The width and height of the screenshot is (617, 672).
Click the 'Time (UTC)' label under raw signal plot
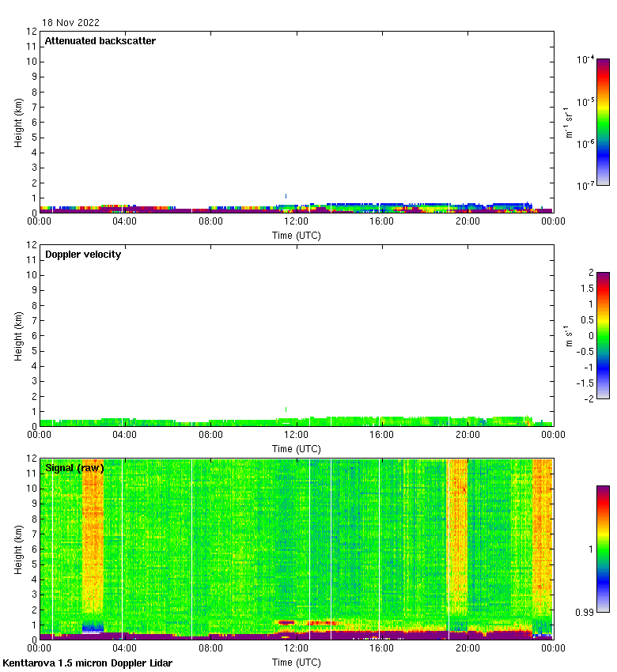(x=297, y=663)
